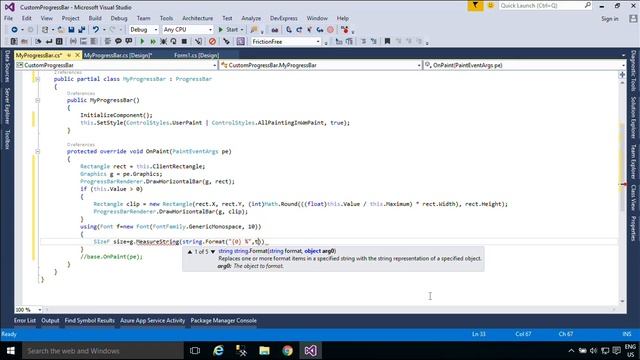
Task: Click the Search the web and Windows box
Action: pos(103,351)
